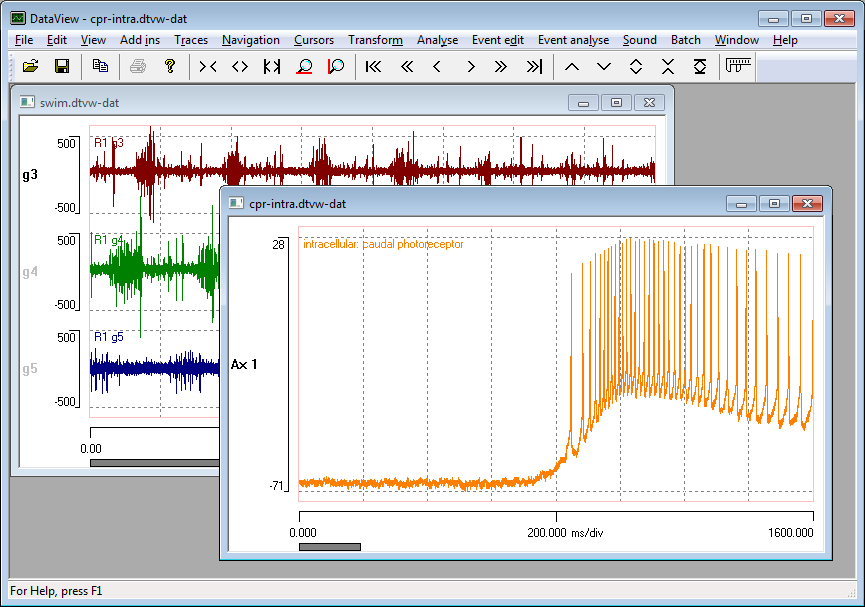The height and width of the screenshot is (607, 865).
Task: Open the Traces menu
Action: coord(191,40)
